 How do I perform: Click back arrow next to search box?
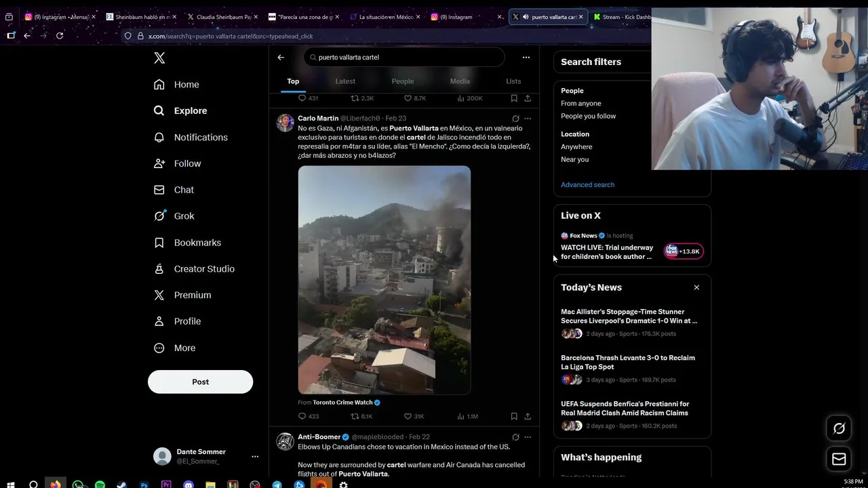(281, 58)
